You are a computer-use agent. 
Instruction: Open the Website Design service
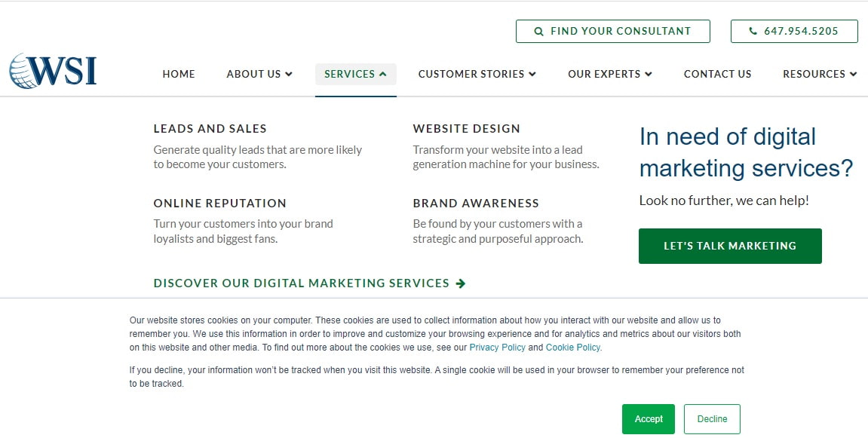click(467, 128)
